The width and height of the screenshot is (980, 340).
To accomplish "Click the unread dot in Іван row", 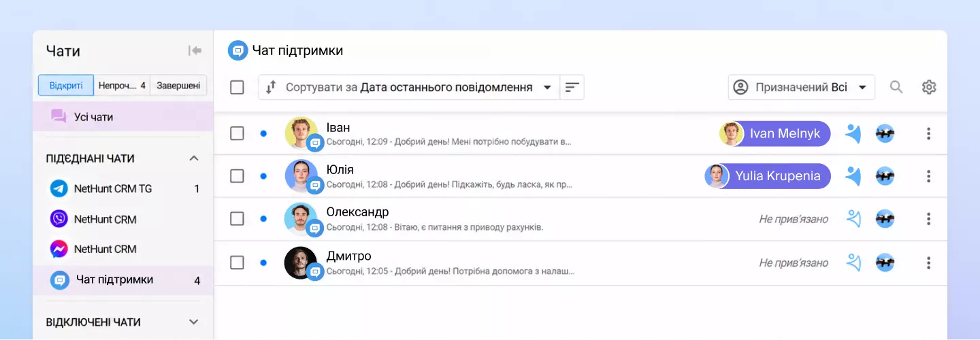I will [x=263, y=133].
